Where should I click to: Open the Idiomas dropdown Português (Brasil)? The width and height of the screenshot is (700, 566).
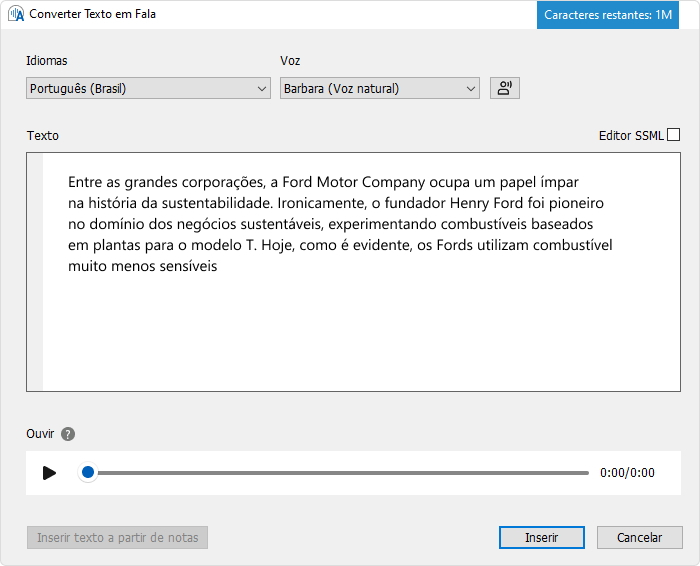coord(148,88)
